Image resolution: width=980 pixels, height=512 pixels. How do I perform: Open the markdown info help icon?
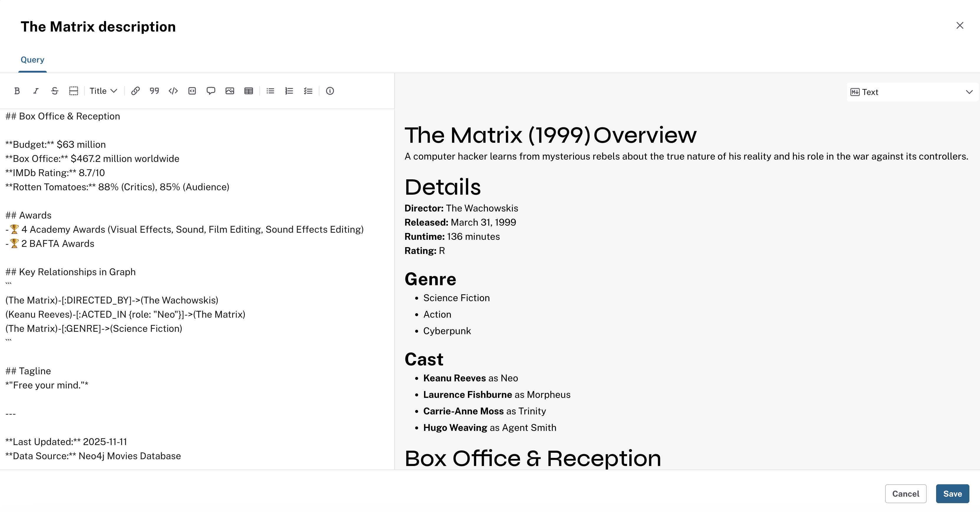330,91
